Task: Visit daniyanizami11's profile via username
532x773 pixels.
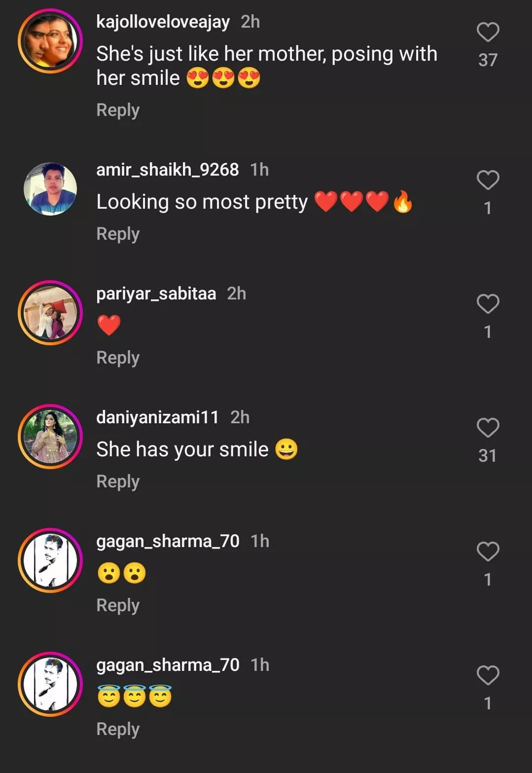Action: pos(157,417)
